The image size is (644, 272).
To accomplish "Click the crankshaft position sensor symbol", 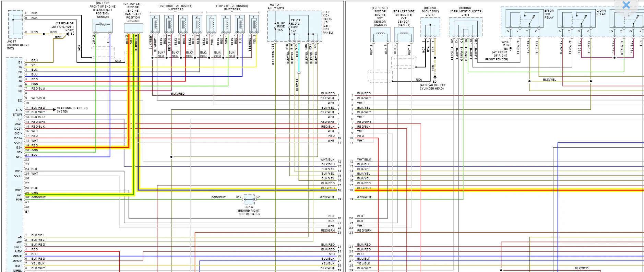I will pos(103,26).
